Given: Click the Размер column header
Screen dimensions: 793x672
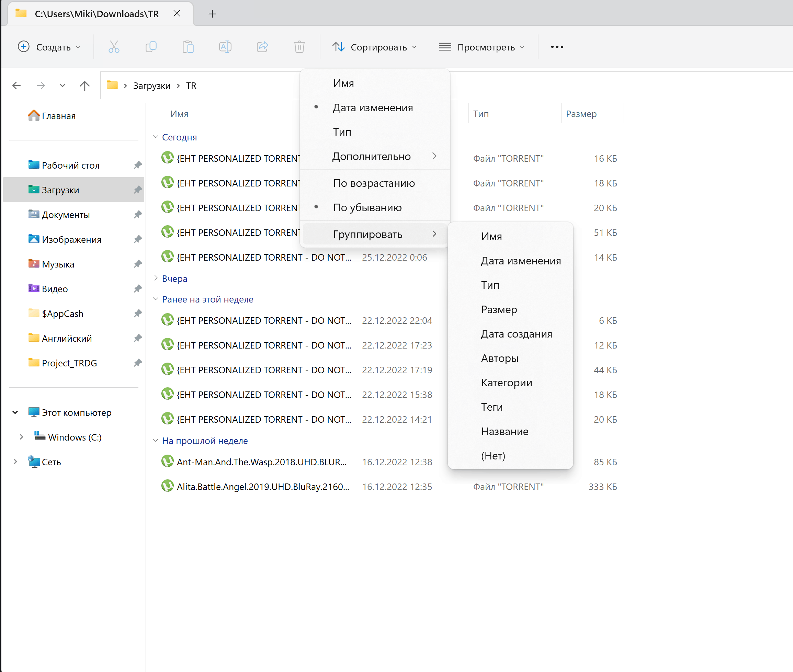Looking at the screenshot, I should (581, 114).
